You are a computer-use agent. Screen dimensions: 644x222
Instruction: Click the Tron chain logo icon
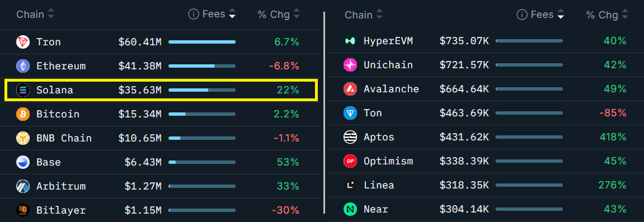click(x=23, y=42)
